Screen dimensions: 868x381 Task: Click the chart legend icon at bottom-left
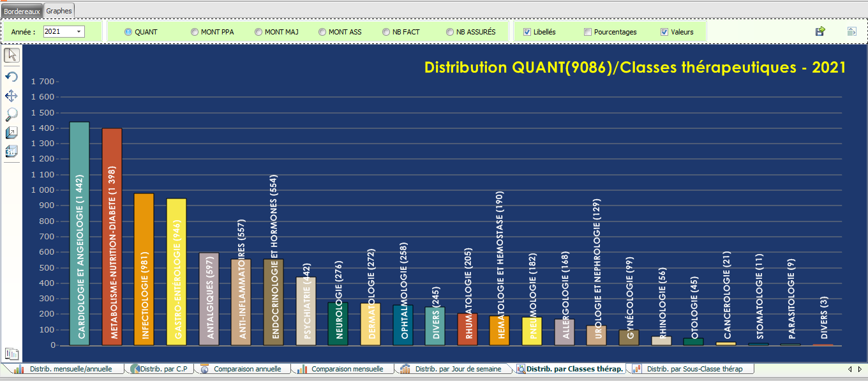pyautogui.click(x=11, y=354)
